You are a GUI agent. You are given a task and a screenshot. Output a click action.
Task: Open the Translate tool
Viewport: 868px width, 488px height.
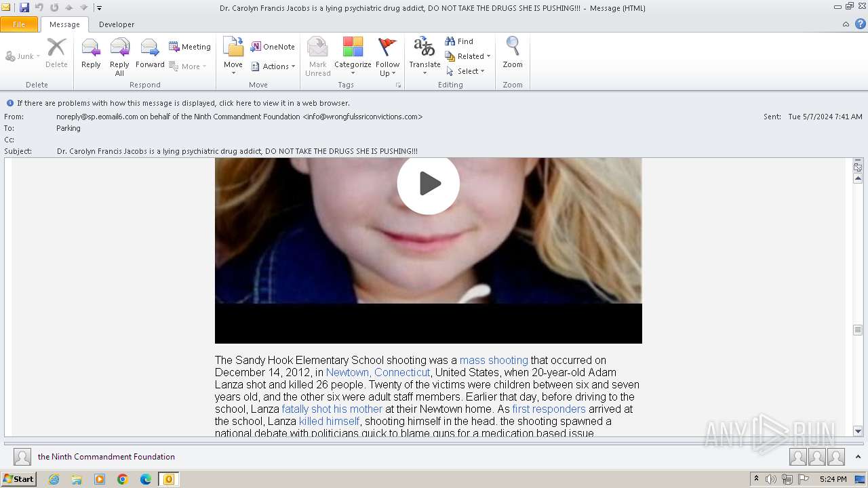point(425,57)
